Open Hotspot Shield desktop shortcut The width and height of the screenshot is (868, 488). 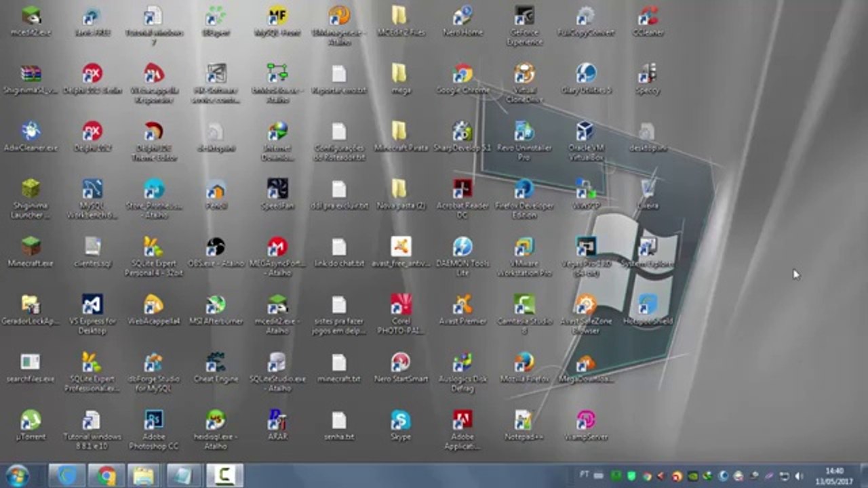coord(648,310)
